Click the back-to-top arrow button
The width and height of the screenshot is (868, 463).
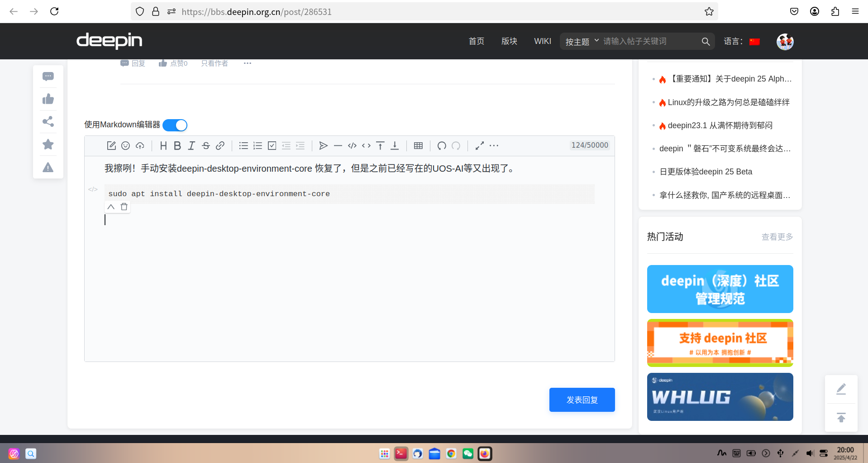(841, 418)
